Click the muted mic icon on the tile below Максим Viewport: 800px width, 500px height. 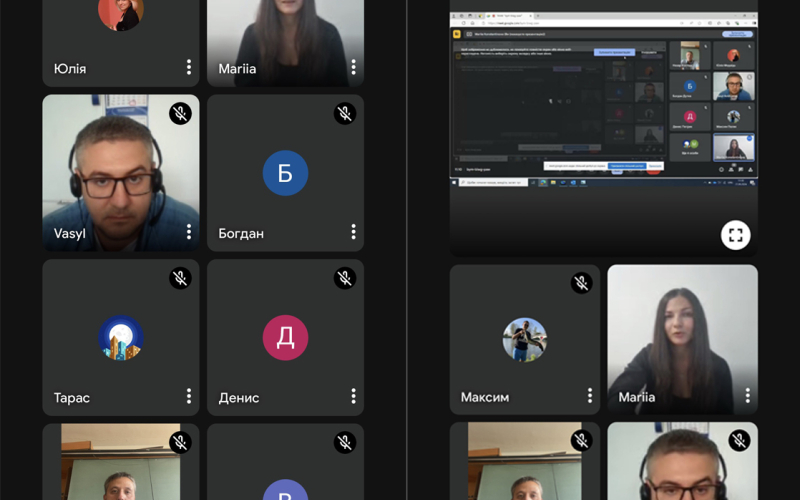[x=581, y=440]
